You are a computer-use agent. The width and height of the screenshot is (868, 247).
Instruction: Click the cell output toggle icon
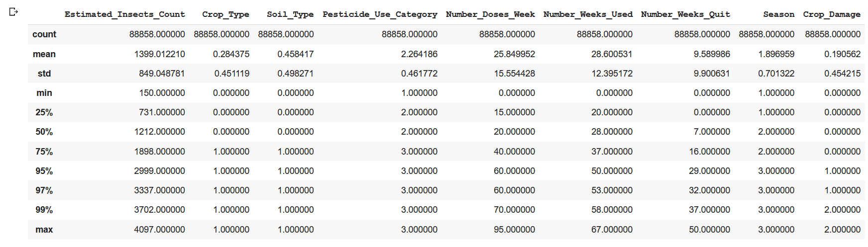coord(13,11)
